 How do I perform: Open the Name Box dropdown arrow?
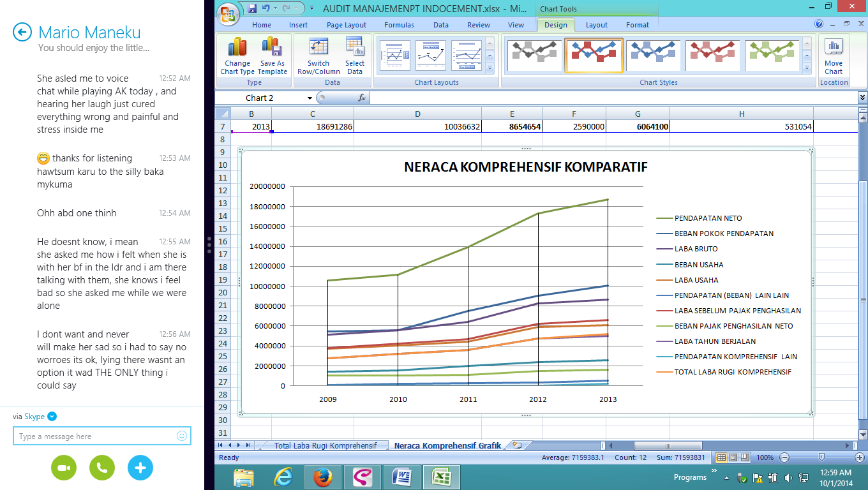[310, 98]
